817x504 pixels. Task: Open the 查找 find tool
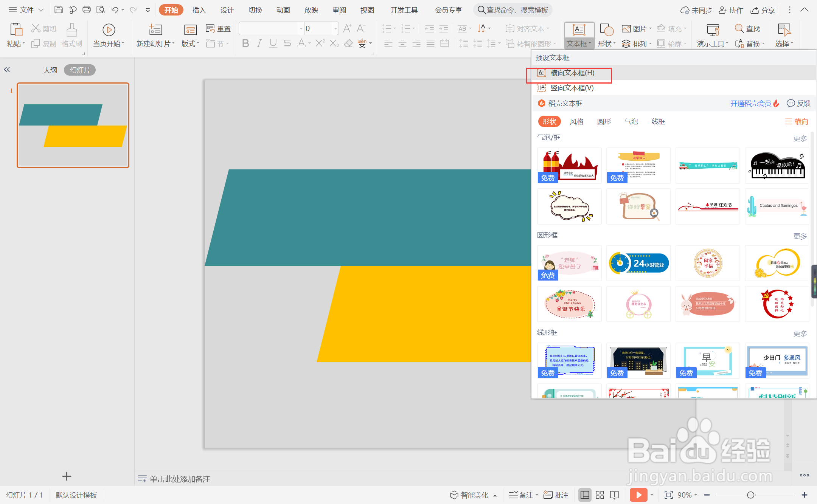pyautogui.click(x=747, y=28)
